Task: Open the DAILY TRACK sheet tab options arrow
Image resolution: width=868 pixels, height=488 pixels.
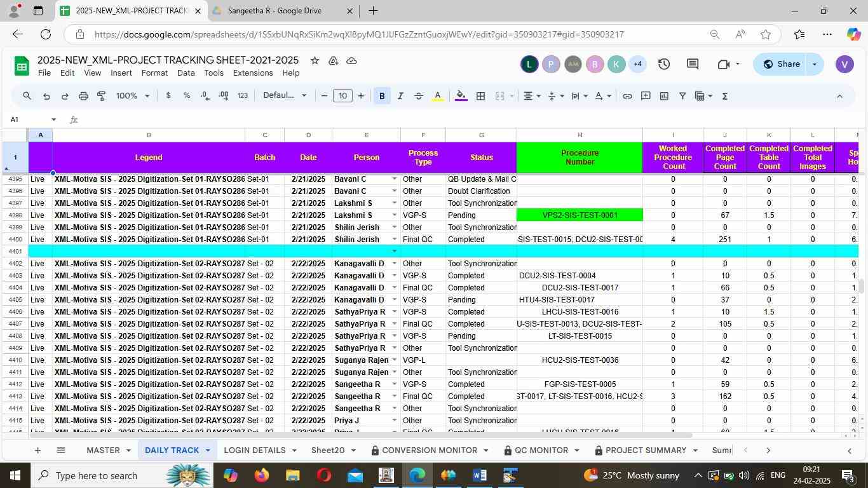Action: tap(207, 451)
